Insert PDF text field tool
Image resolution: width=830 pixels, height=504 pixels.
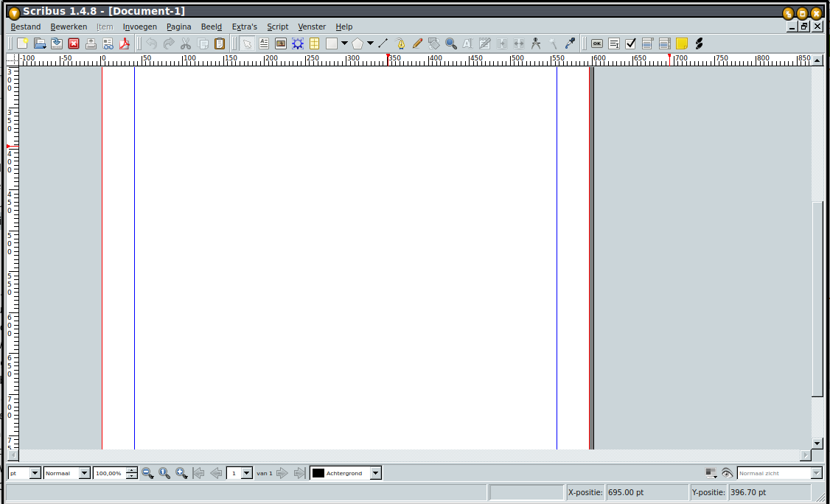(x=614, y=43)
